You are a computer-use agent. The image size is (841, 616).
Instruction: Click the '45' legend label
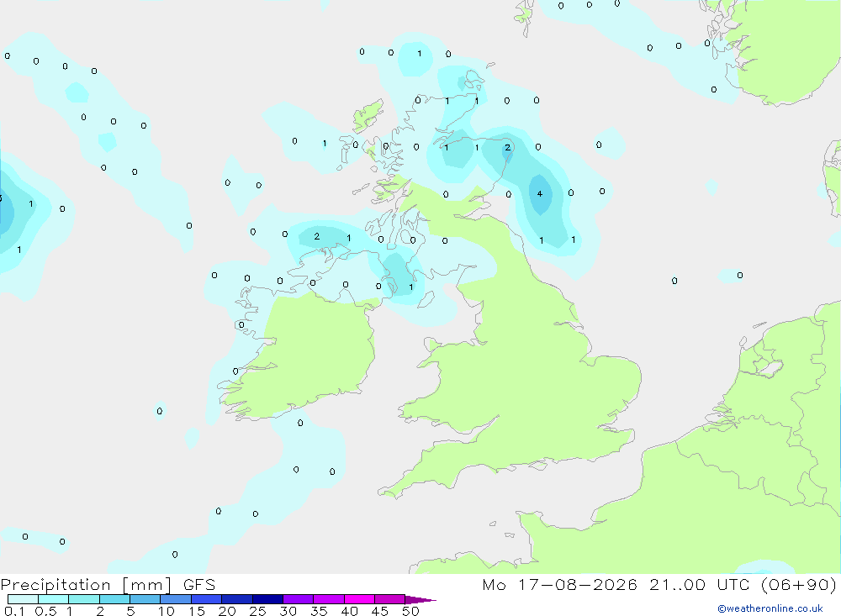point(380,611)
